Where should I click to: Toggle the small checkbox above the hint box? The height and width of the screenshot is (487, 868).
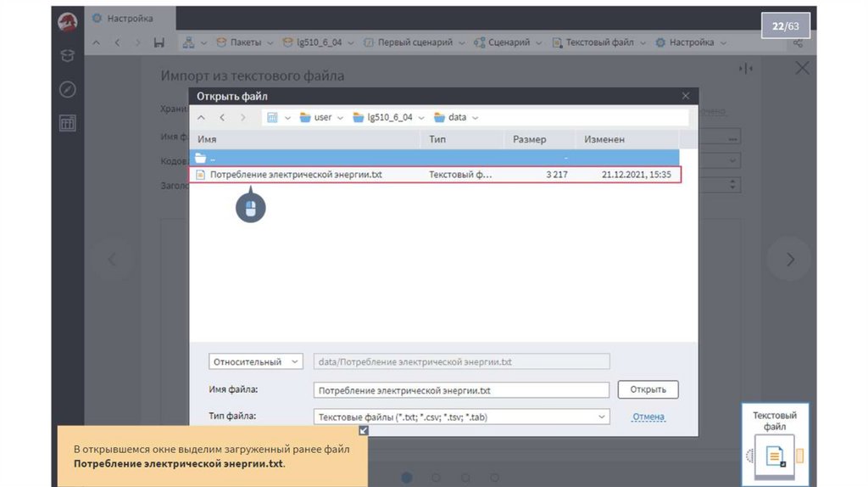click(x=364, y=431)
